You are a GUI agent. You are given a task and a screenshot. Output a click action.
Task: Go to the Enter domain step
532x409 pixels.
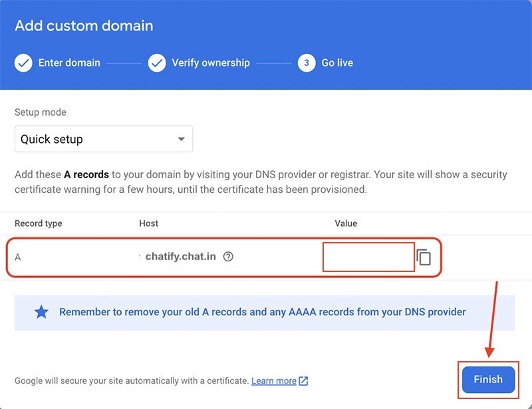tap(69, 63)
